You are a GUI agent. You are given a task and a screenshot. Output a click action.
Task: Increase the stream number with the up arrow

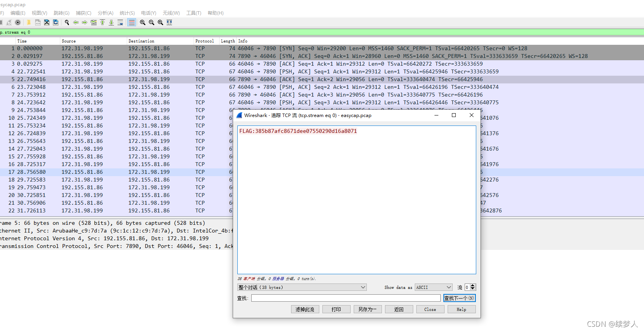pos(473,286)
